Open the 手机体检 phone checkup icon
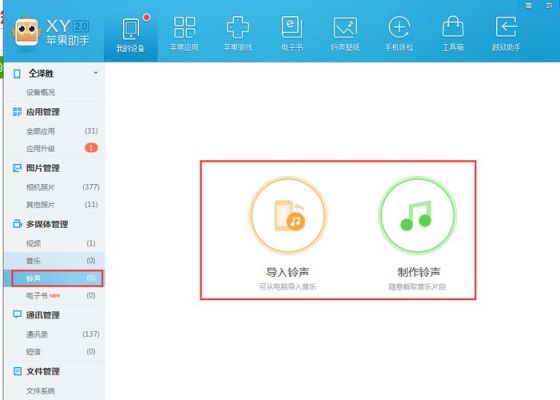560x400 pixels. tap(399, 28)
